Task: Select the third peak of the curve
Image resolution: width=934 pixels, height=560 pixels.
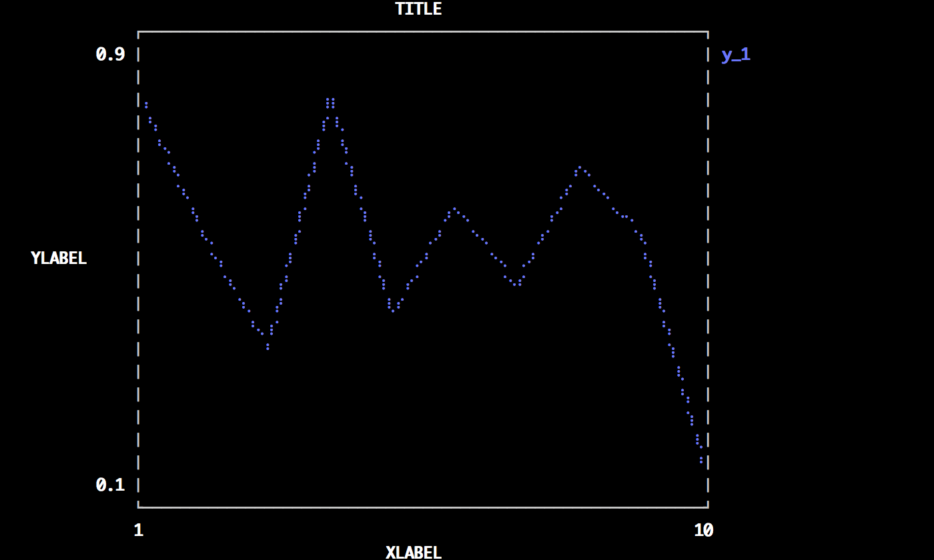Action: (580, 167)
